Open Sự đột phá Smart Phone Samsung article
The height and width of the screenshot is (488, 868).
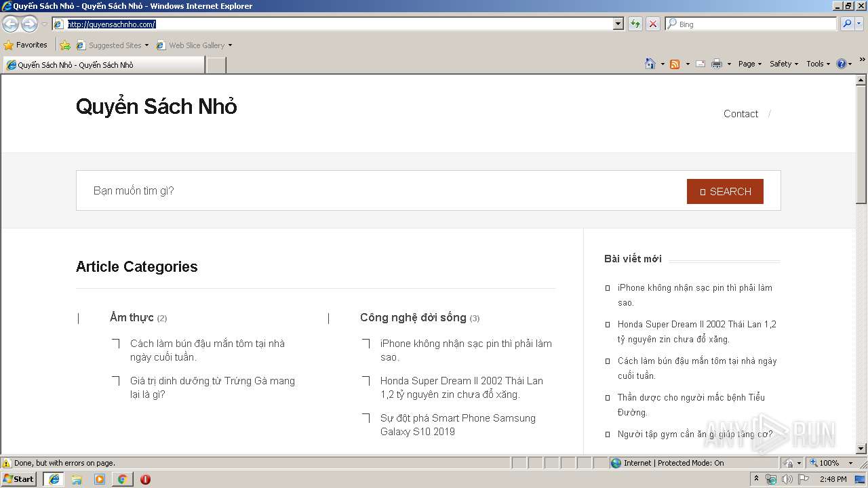pos(458,425)
